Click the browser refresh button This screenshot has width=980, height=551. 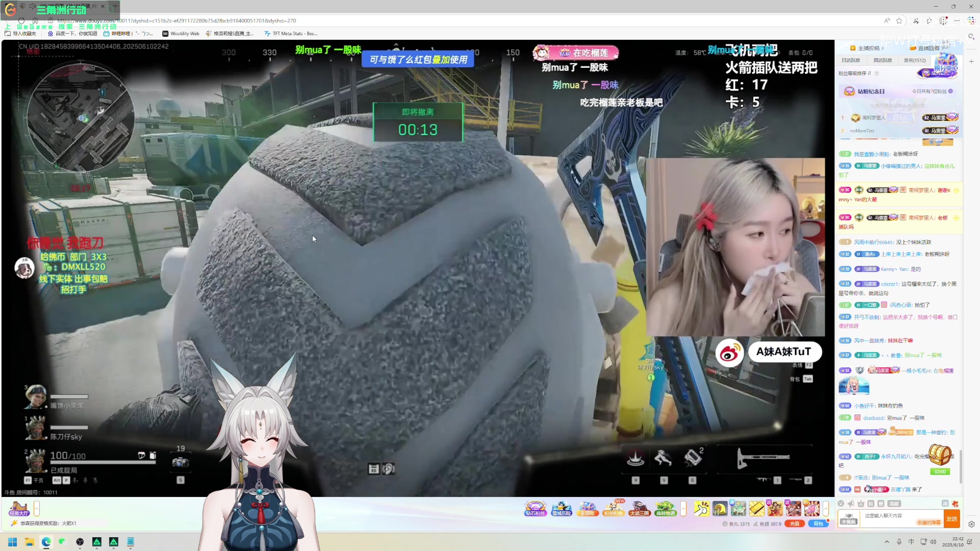21,20
